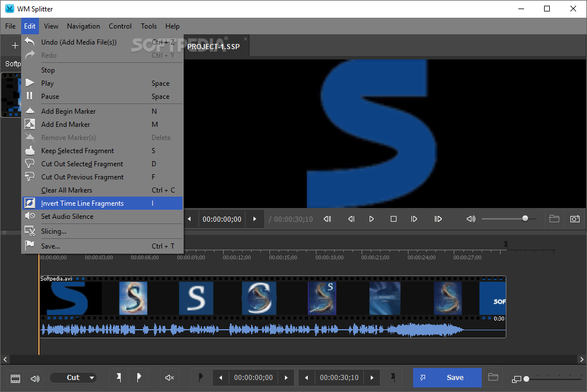Screen dimensions: 587x392
Task: Jump to previous marker in player
Action: [x=328, y=219]
